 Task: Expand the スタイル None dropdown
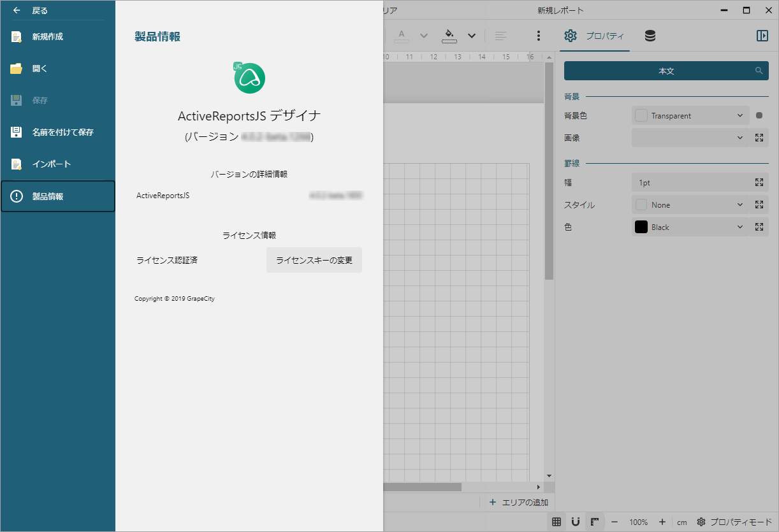coord(690,205)
